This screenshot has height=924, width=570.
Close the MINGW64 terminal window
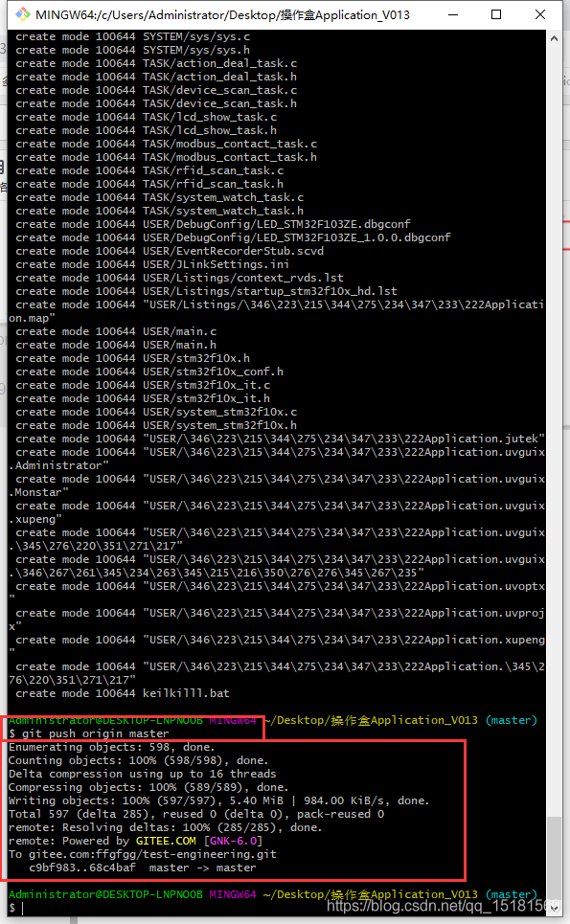point(540,14)
